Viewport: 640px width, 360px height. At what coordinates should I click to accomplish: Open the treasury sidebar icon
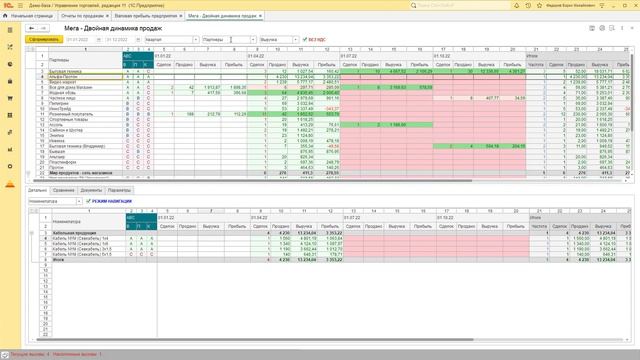[10, 132]
